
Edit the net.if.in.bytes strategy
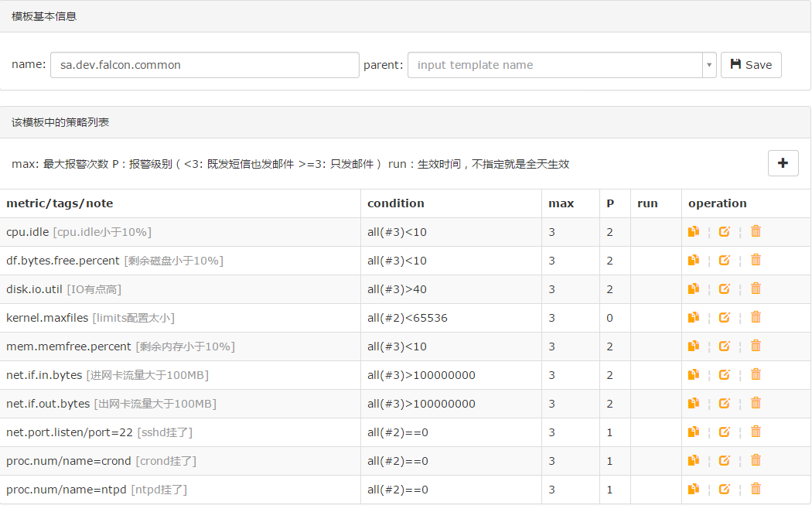[725, 374]
